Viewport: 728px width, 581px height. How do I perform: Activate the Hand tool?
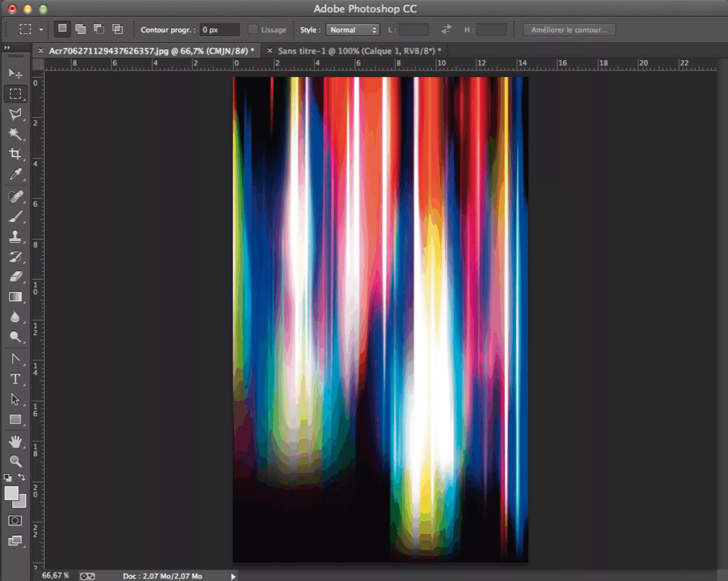click(x=15, y=441)
